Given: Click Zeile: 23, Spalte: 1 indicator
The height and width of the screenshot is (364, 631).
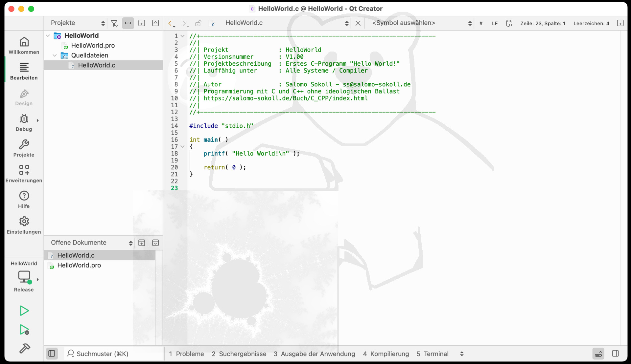Looking at the screenshot, I should [543, 23].
